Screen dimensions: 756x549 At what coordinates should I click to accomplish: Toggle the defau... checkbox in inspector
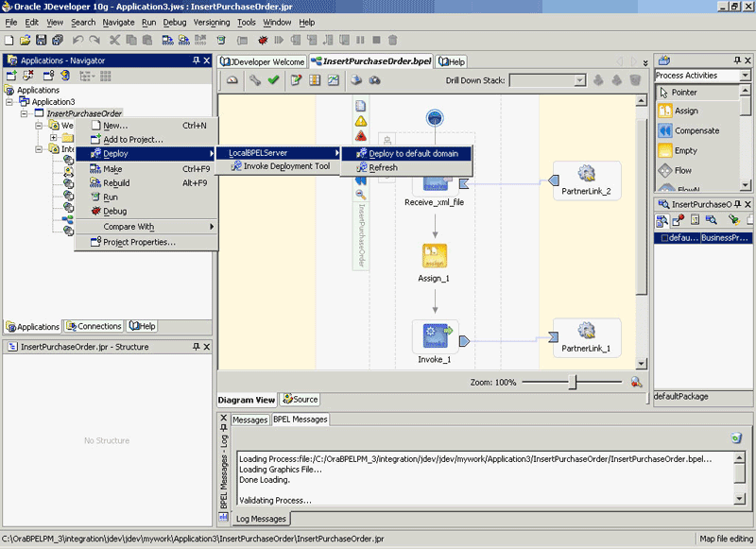664,238
